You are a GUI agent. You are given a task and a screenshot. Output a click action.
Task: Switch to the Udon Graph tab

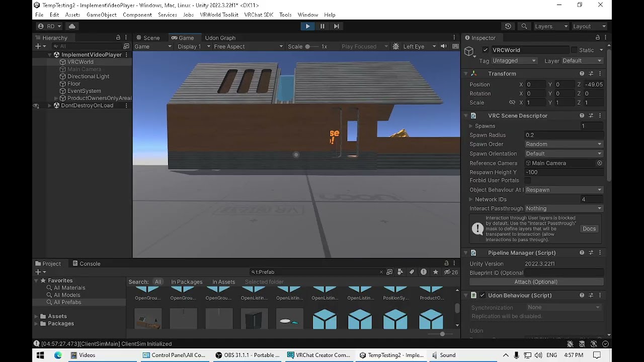click(220, 38)
